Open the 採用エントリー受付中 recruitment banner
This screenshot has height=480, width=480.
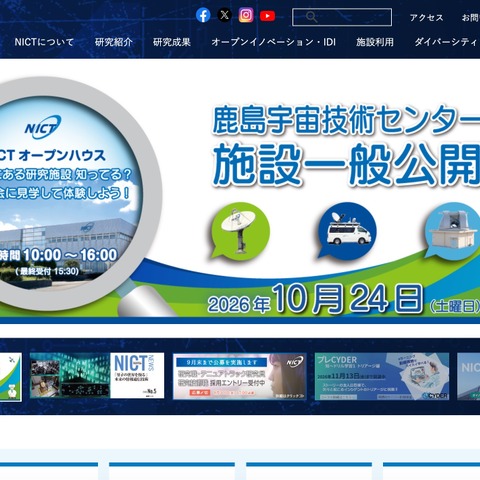[239, 377]
